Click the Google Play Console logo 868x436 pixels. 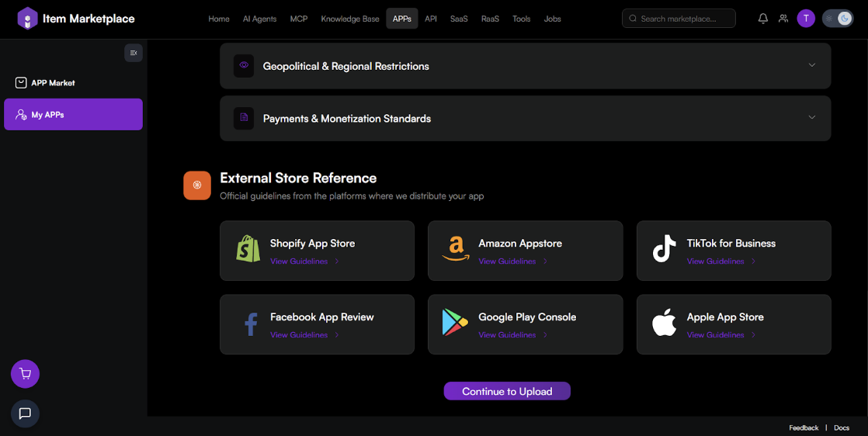pos(456,323)
